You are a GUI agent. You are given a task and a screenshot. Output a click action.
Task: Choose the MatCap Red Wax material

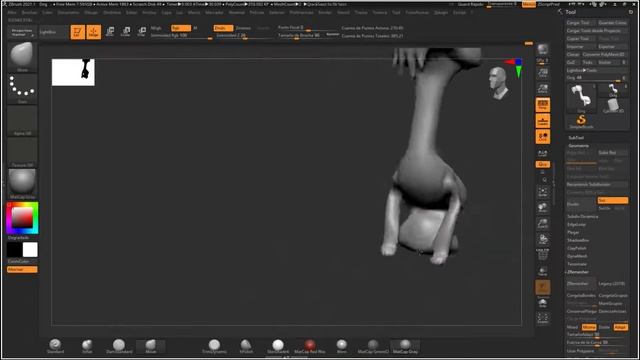(x=310, y=346)
